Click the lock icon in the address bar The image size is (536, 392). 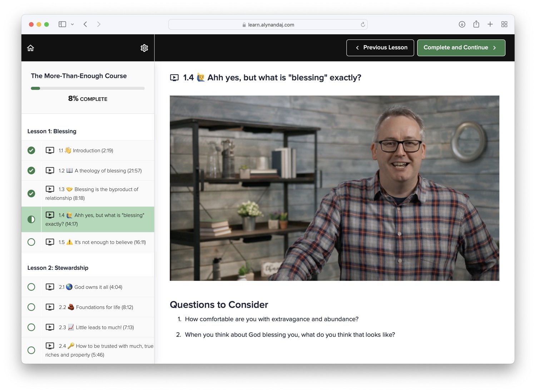tap(244, 25)
